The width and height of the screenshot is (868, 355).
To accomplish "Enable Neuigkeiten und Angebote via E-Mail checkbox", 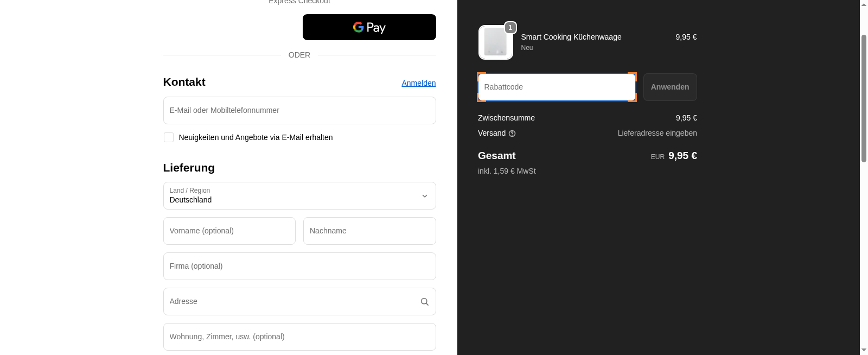I will point(169,137).
